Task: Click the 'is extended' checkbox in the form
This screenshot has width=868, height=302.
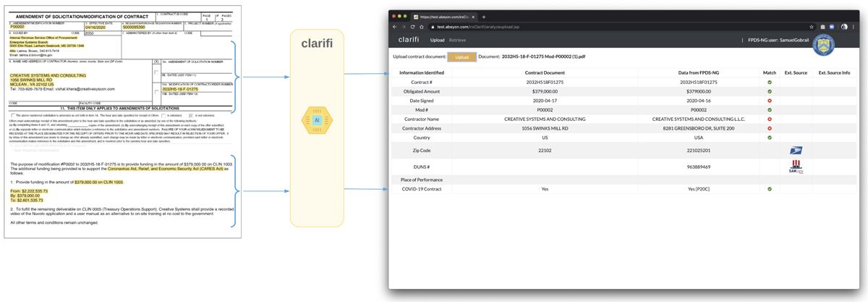Action: (x=163, y=115)
